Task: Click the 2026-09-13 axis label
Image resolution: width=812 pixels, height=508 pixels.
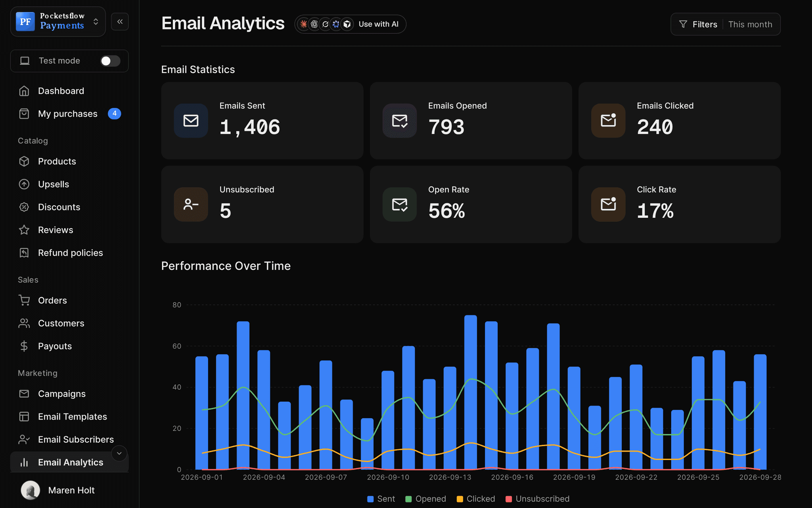Action: [450, 477]
